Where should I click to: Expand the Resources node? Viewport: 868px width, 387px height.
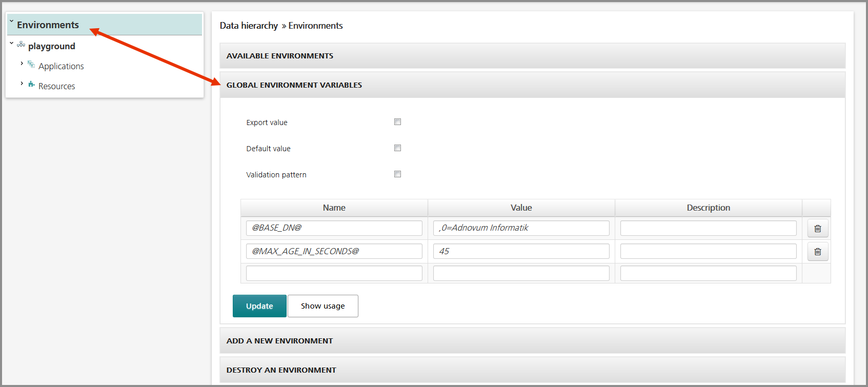[22, 84]
